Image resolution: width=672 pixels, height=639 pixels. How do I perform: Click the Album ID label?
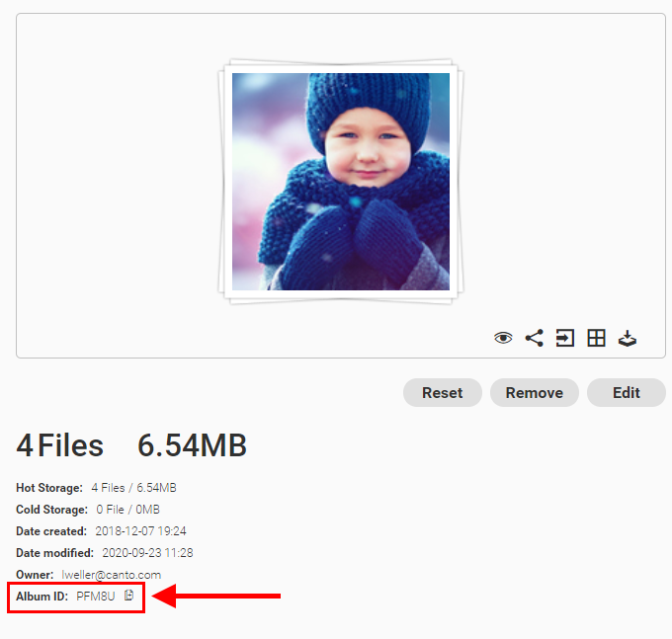pyautogui.click(x=42, y=597)
